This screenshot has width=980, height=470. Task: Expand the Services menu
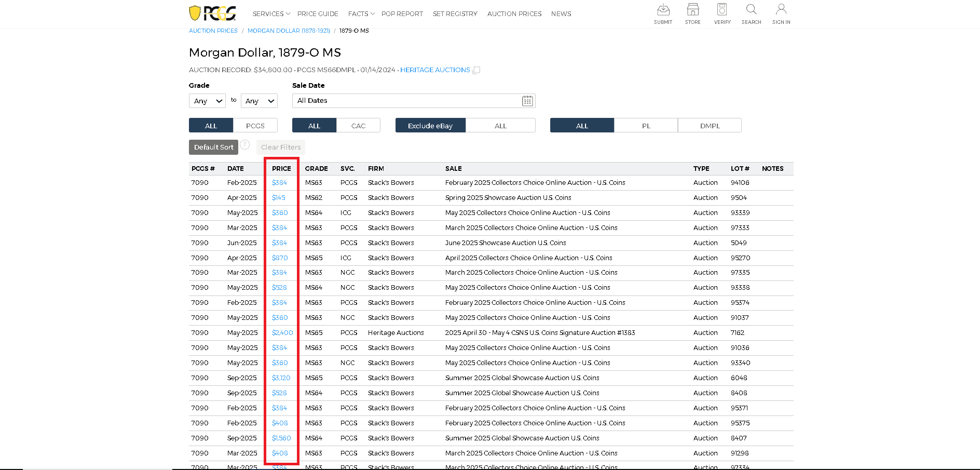tap(271, 14)
